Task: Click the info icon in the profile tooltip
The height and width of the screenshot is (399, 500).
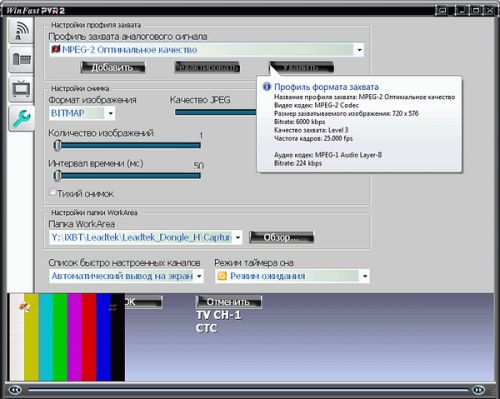Action: [267, 87]
